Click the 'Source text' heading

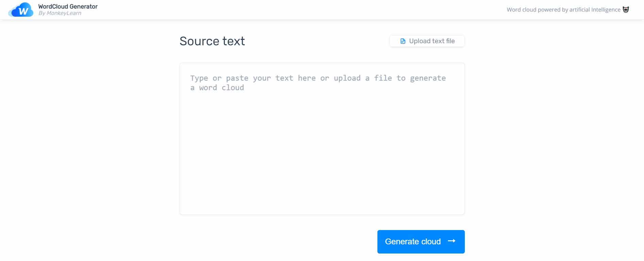coord(212,41)
